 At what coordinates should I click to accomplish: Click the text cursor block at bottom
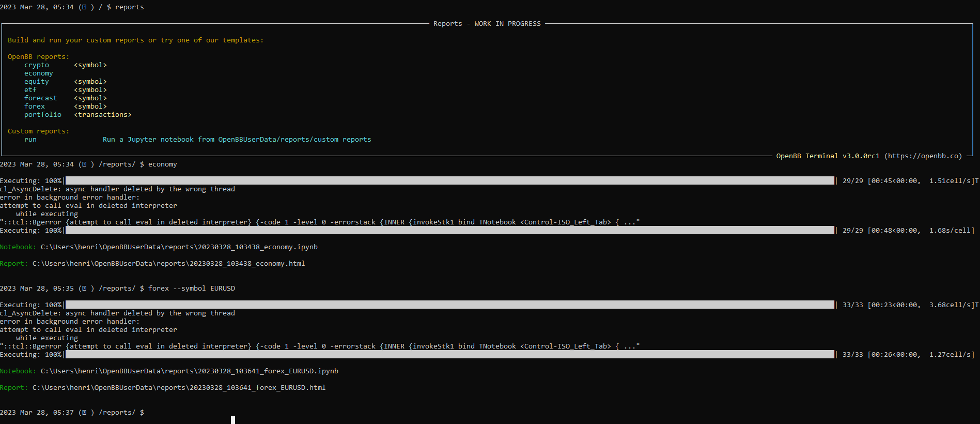233,420
